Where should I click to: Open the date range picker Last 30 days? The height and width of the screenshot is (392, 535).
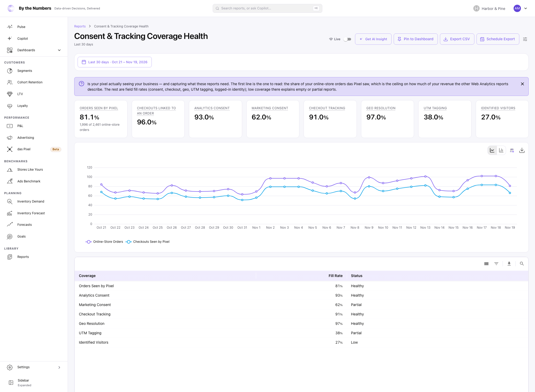tap(115, 62)
